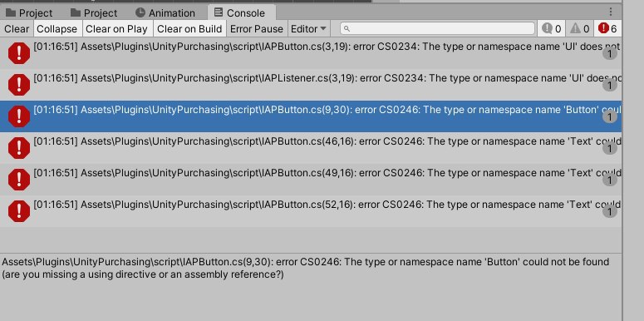Toggle warning messages filter showing 0
Viewport: 644px width, 321px height.
click(580, 28)
